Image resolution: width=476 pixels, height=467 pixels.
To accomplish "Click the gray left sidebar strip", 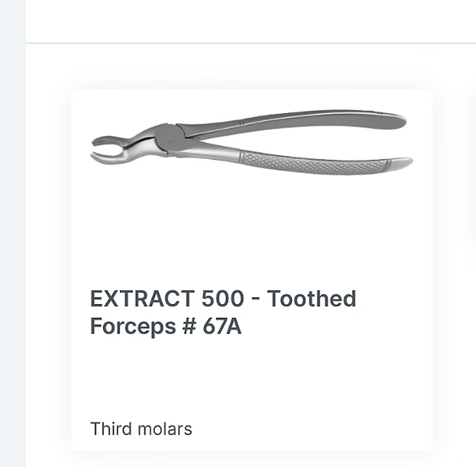I will (12, 229).
